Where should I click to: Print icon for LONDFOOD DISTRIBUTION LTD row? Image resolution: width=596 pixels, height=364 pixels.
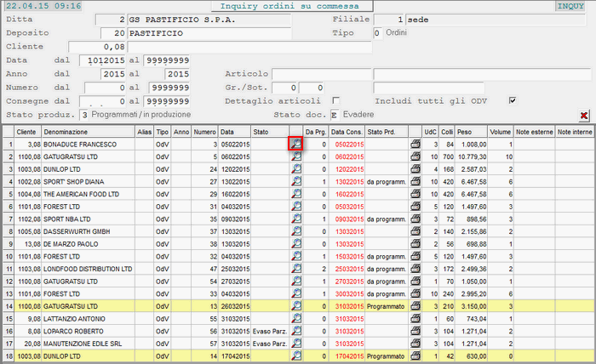(415, 269)
